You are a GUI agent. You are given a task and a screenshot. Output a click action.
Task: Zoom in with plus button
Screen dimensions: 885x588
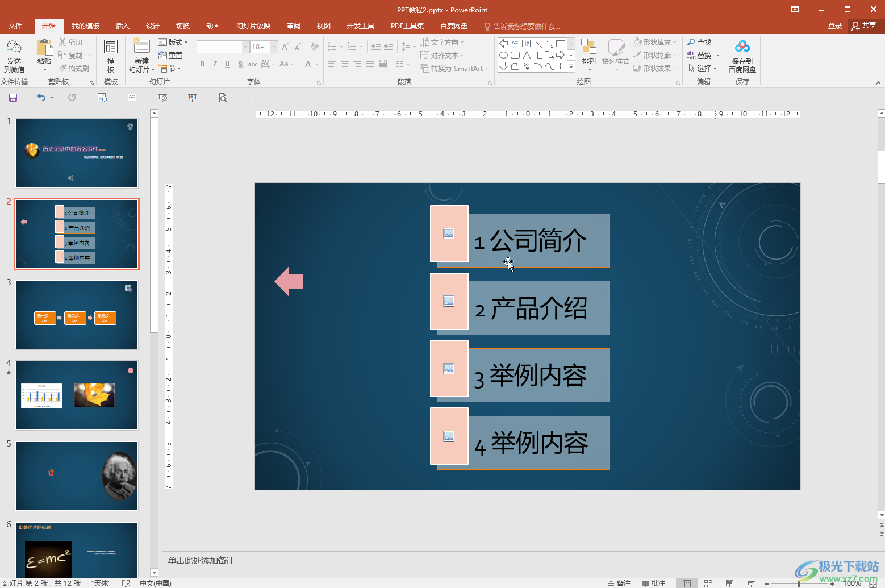pyautogui.click(x=832, y=583)
